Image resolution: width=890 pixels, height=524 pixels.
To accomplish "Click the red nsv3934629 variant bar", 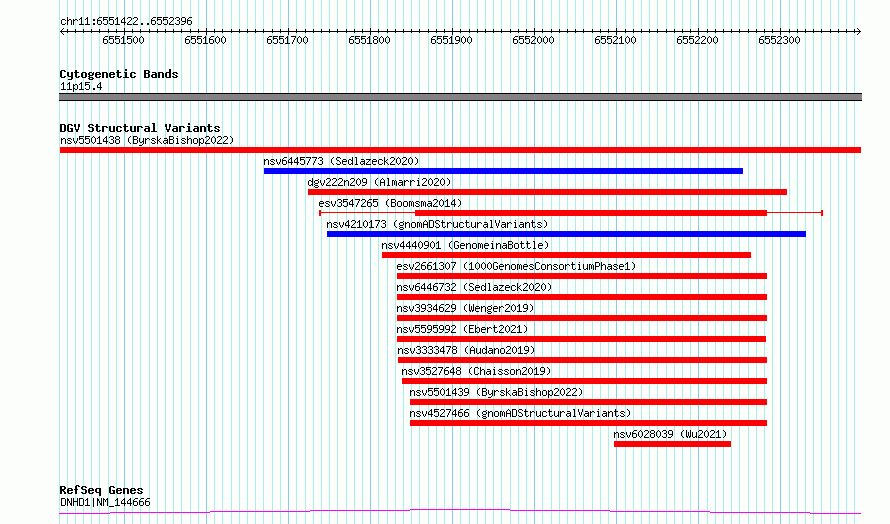I will coord(582,318).
